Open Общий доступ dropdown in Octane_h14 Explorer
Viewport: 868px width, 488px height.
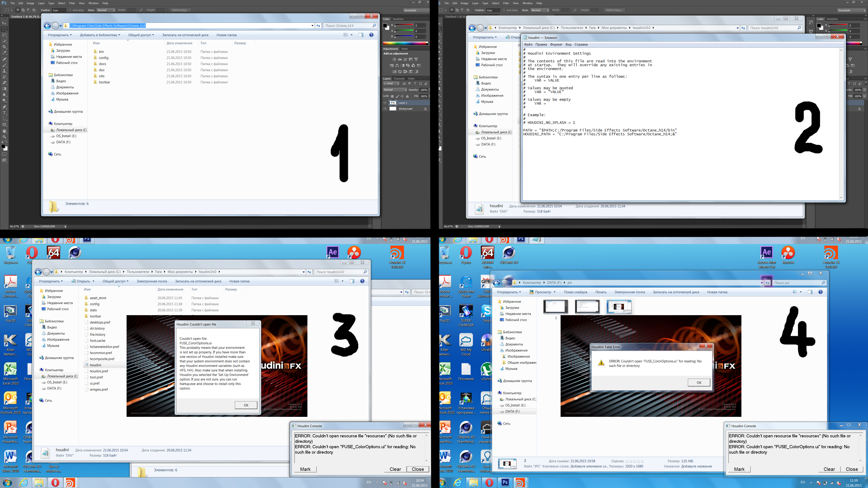pos(141,35)
